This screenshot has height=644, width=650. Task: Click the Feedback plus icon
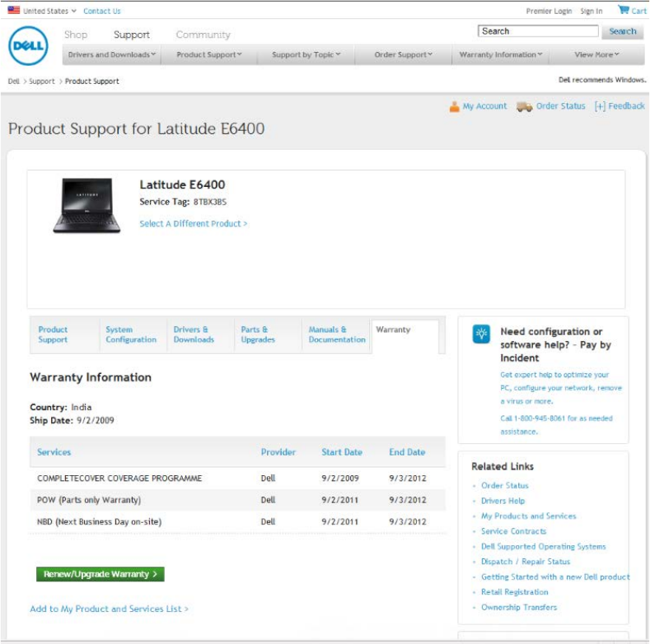(600, 106)
